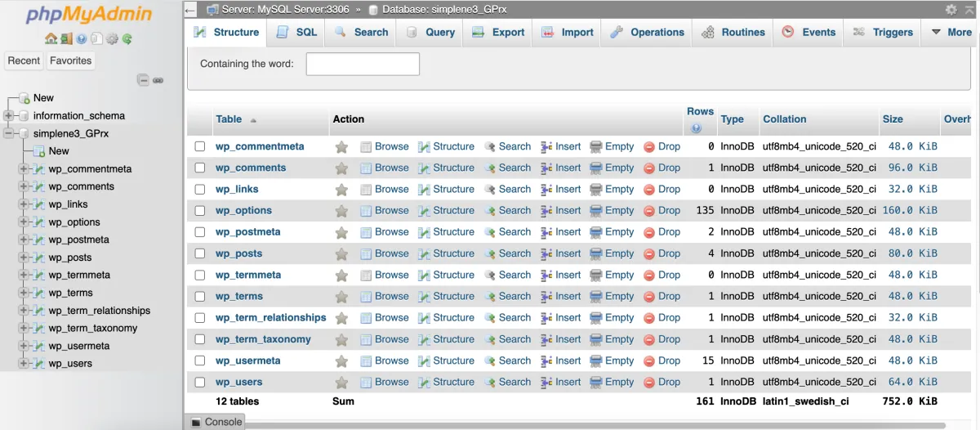
Task: Expand wp_posts in the sidebar tree
Action: click(x=24, y=258)
